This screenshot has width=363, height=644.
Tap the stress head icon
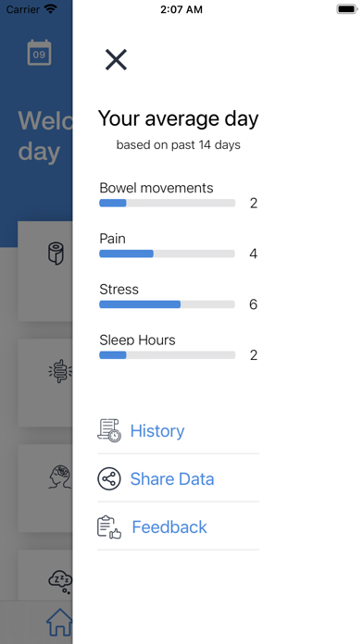click(x=60, y=477)
